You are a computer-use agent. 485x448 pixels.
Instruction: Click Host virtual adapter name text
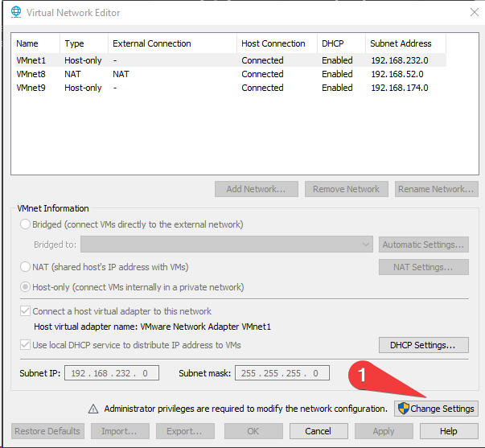[152, 327]
